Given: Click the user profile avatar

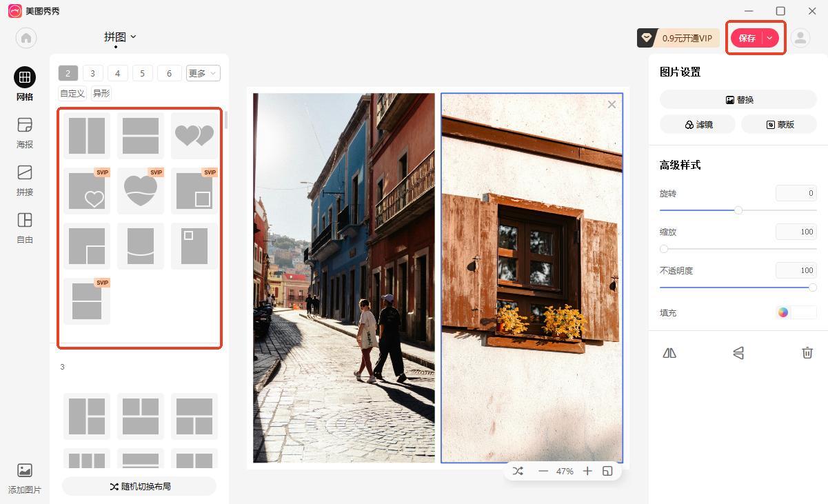Looking at the screenshot, I should pyautogui.click(x=800, y=38).
